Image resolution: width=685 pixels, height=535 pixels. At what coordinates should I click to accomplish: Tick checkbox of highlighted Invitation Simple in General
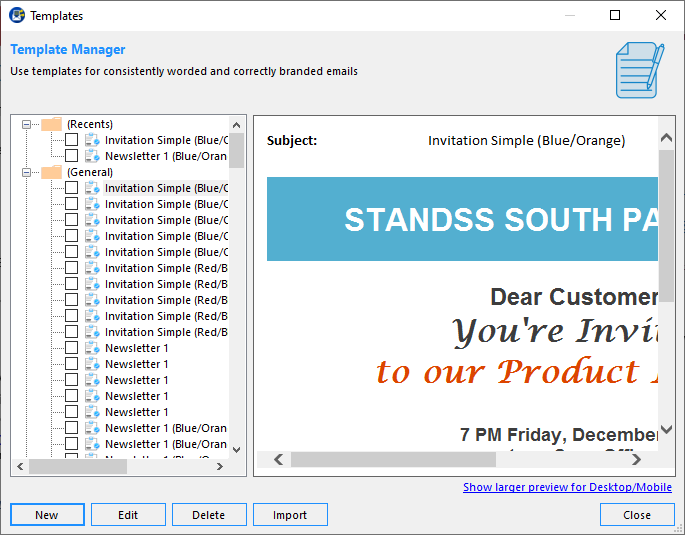[x=72, y=188]
